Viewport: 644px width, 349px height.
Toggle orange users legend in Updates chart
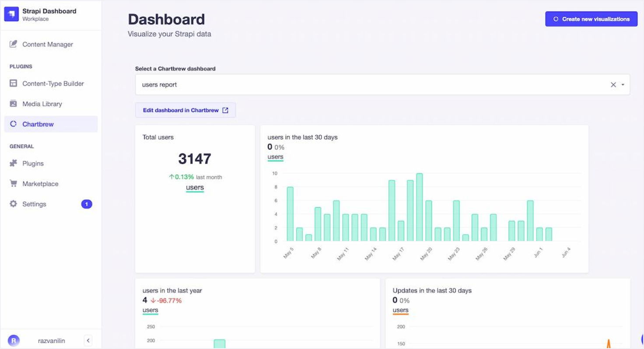click(x=400, y=311)
